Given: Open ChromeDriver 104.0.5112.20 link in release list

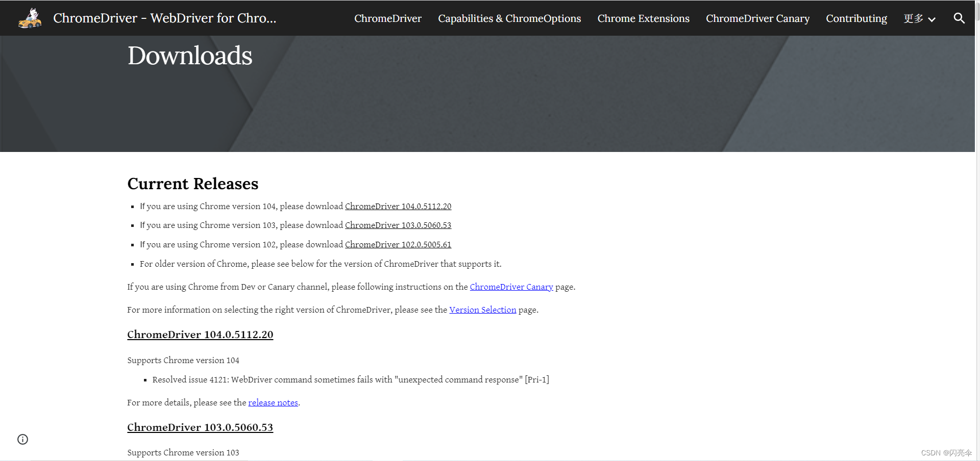Looking at the screenshot, I should pos(398,206).
